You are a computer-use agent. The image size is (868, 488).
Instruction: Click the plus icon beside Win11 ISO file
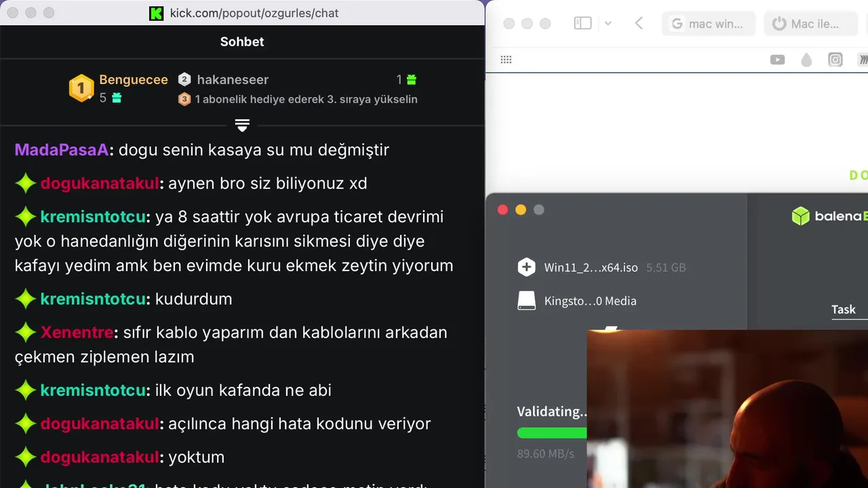coord(527,267)
